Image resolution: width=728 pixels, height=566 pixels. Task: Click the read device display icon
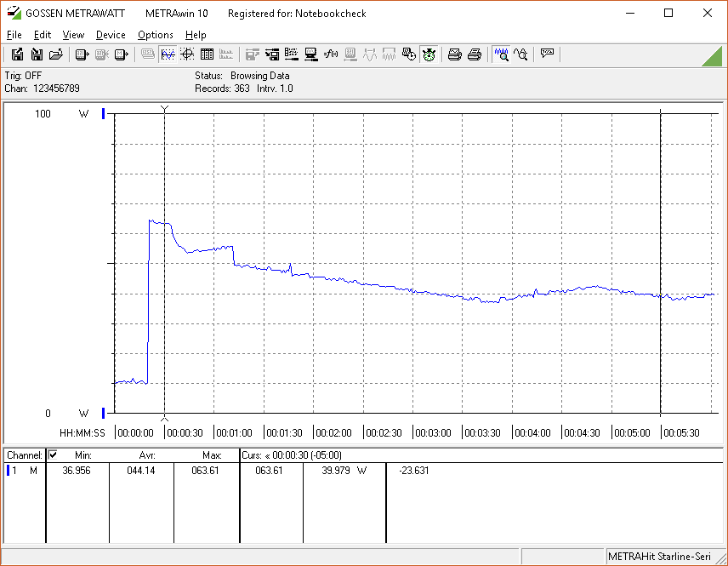[82, 54]
